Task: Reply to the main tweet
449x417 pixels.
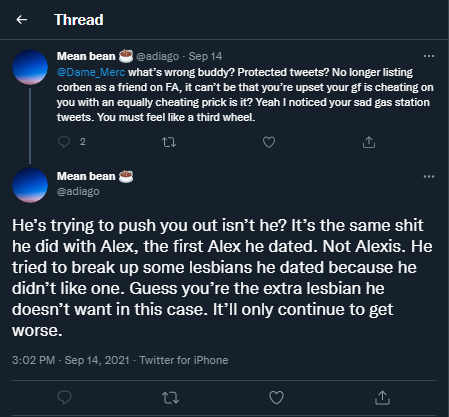Action: click(64, 397)
